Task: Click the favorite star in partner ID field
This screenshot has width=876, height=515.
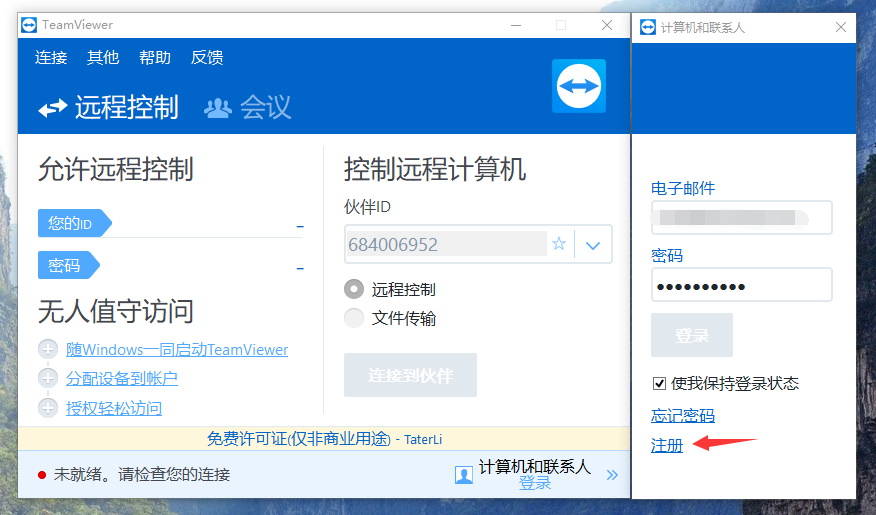Action: pos(559,244)
